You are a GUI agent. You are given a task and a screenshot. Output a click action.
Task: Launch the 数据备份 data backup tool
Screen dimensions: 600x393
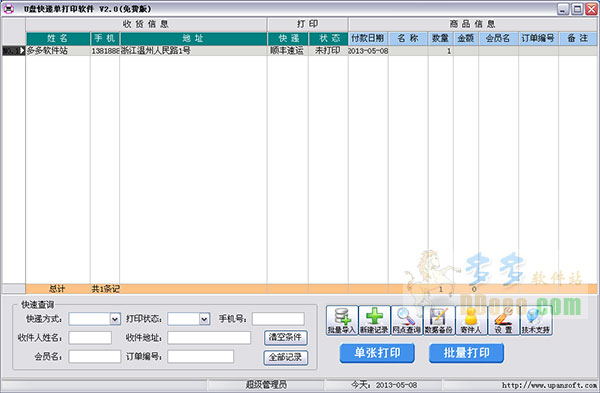pyautogui.click(x=439, y=320)
